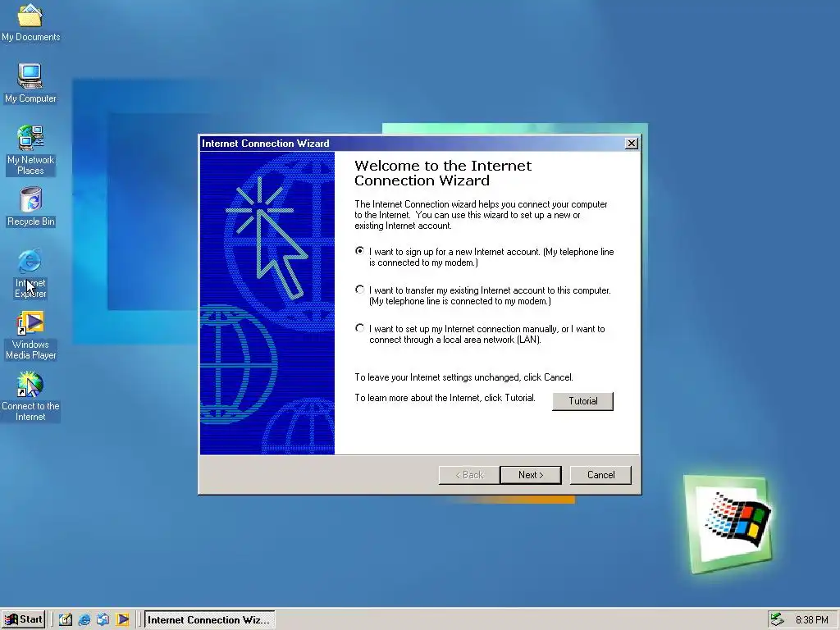Click text 'To leave your Internet settings unchanged'
This screenshot has height=630, width=840.
436,377
